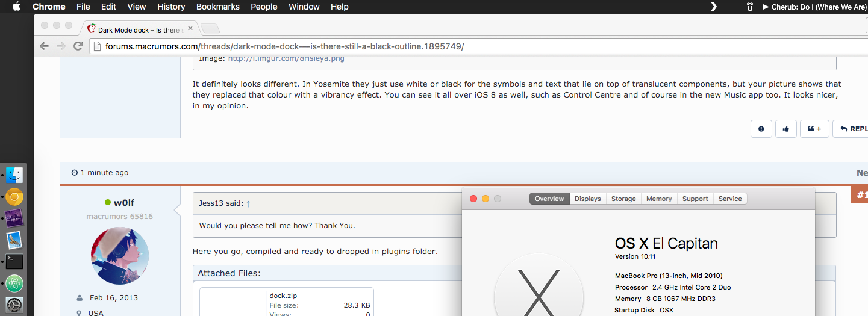Open Chrome Canary from the dock
The width and height of the screenshot is (868, 316).
[15, 197]
